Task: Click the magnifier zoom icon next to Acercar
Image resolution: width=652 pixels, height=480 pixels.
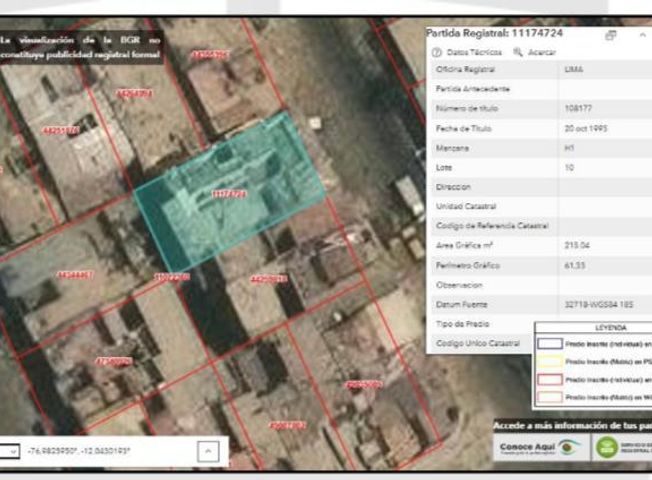Action: point(518,52)
